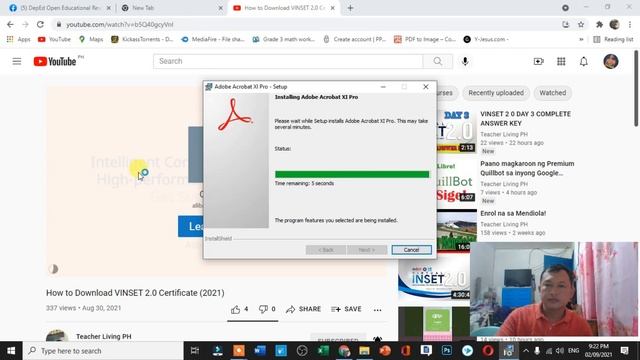Viewport: 640px width, 360px height.
Task: Click the install app icon in address bar
Action: 565,24
